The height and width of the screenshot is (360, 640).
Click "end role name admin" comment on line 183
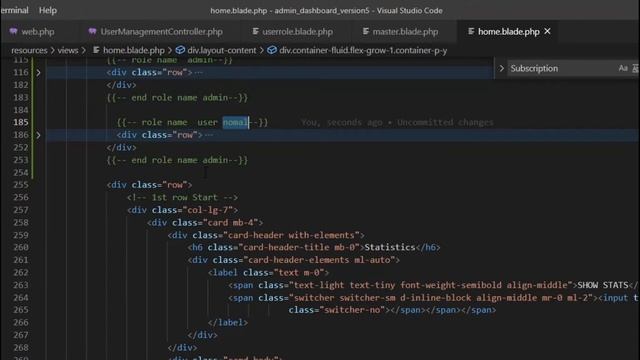(x=177, y=98)
